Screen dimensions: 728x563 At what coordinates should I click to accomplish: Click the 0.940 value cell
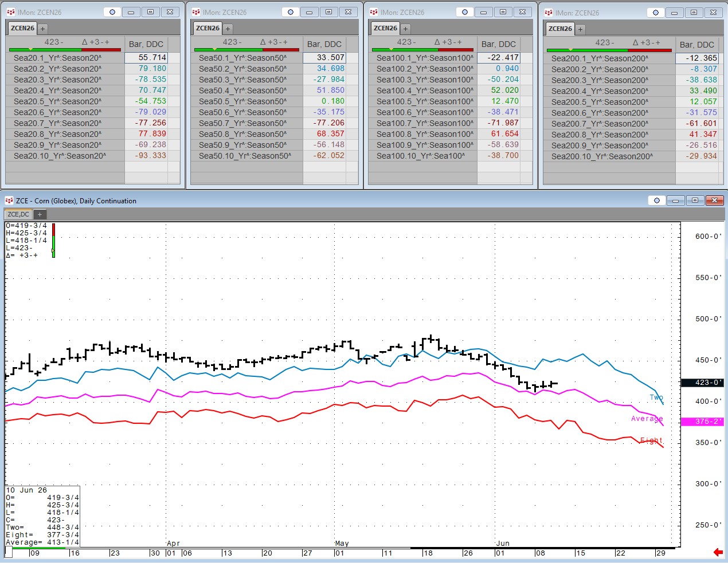(499, 69)
